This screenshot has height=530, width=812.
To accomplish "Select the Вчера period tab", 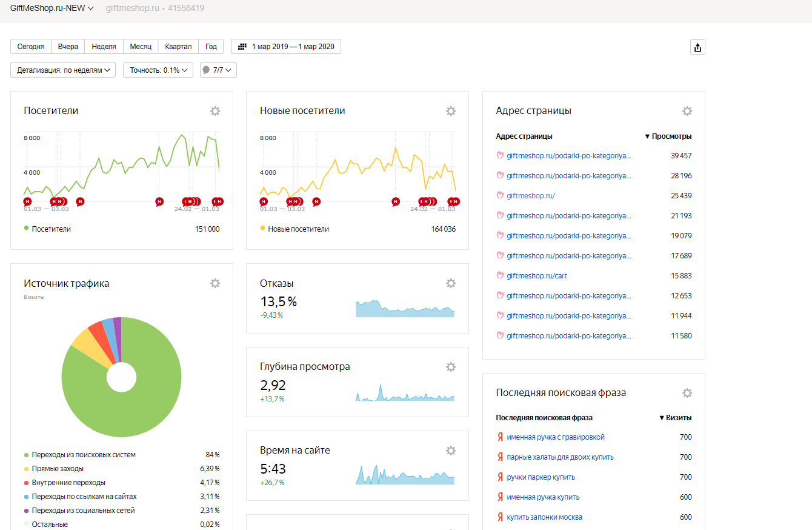I will (68, 47).
